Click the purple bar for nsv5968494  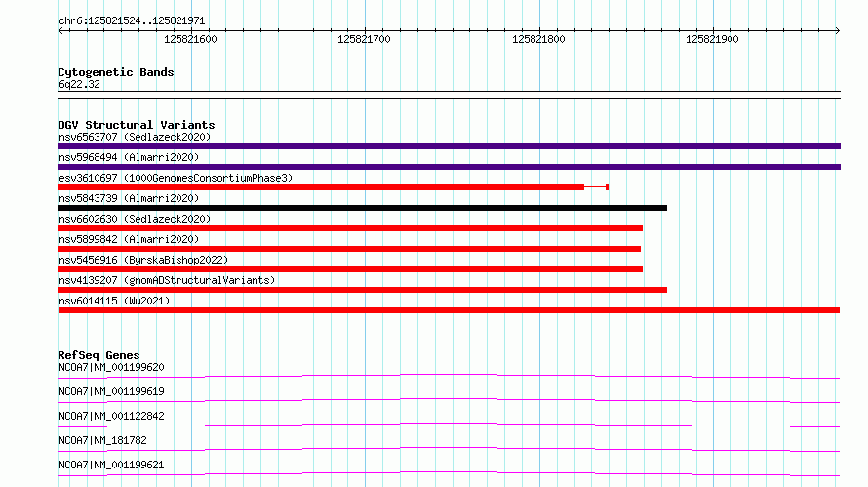pos(449,167)
